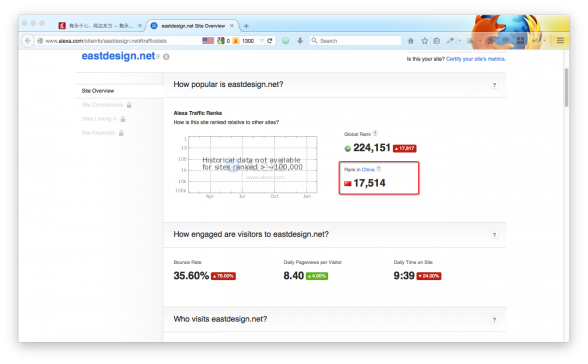Open the Firefox hamburger menu
This screenshot has height=364, width=588.
pos(560,40)
